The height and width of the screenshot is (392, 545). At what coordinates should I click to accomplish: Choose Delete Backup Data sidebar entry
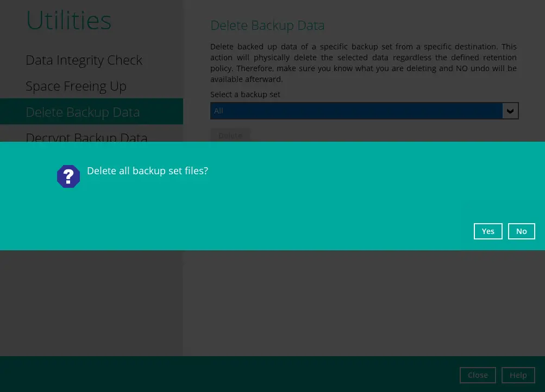pos(83,112)
